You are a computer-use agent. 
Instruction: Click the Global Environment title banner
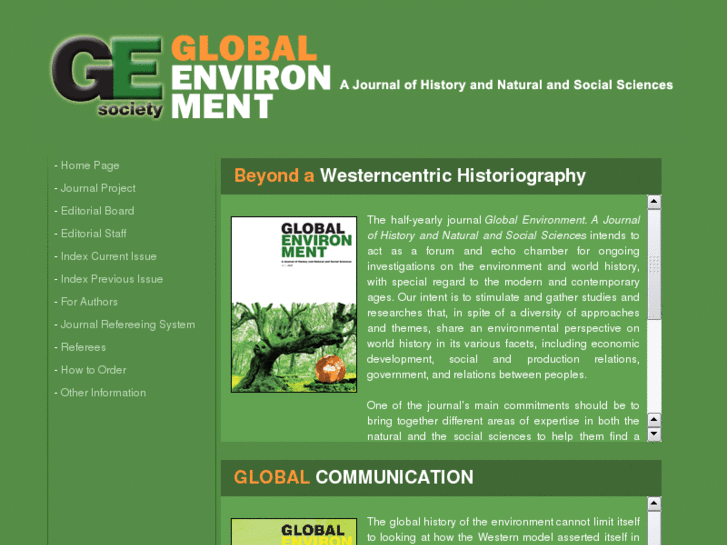point(251,77)
